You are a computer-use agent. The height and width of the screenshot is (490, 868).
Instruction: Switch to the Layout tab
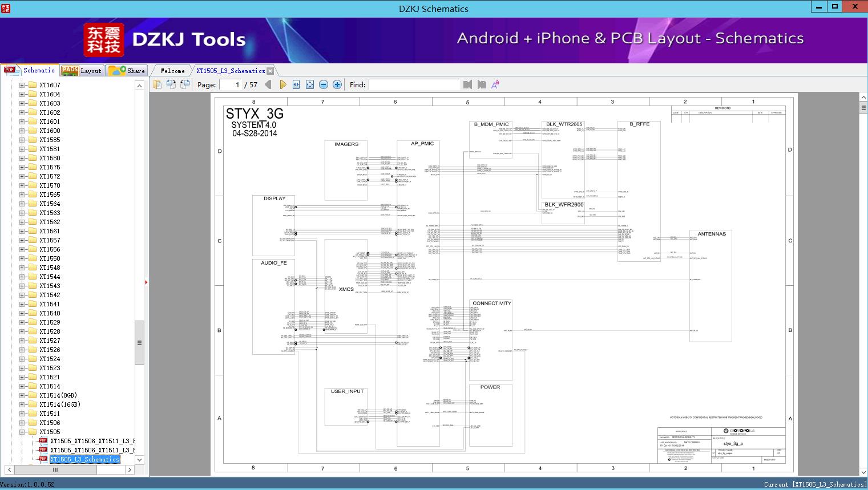82,71
